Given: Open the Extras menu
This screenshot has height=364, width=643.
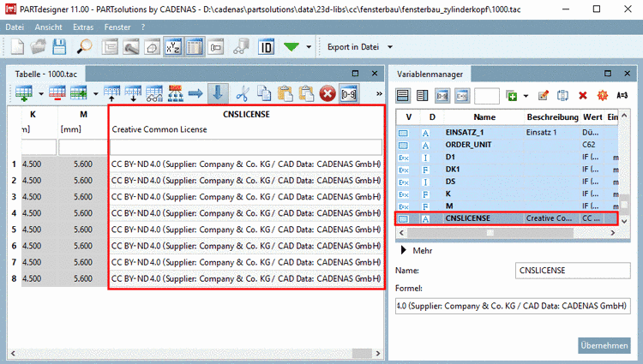Looking at the screenshot, I should (x=83, y=27).
